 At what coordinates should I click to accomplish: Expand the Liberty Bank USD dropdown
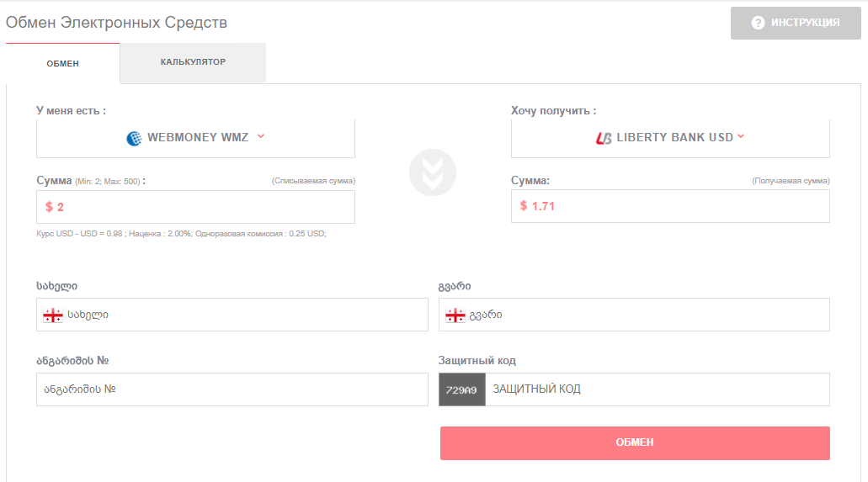(x=670, y=138)
